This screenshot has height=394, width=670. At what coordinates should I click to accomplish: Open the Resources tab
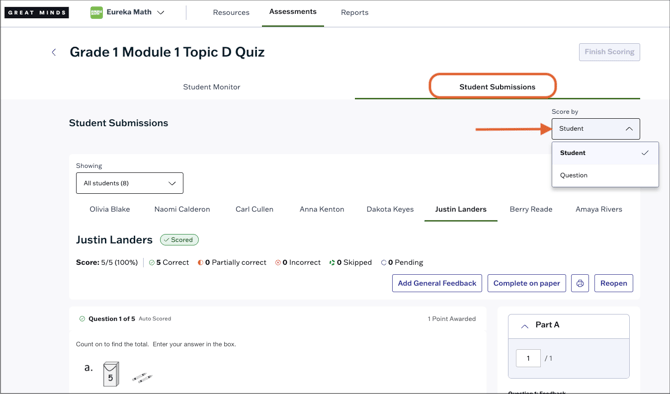click(231, 12)
